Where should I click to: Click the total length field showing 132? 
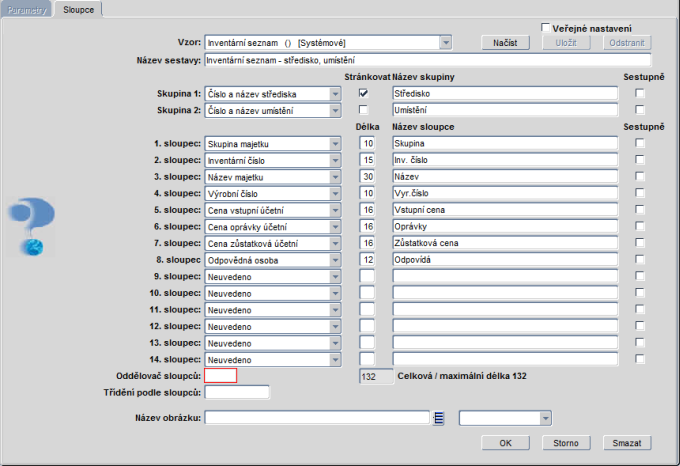(x=376, y=376)
